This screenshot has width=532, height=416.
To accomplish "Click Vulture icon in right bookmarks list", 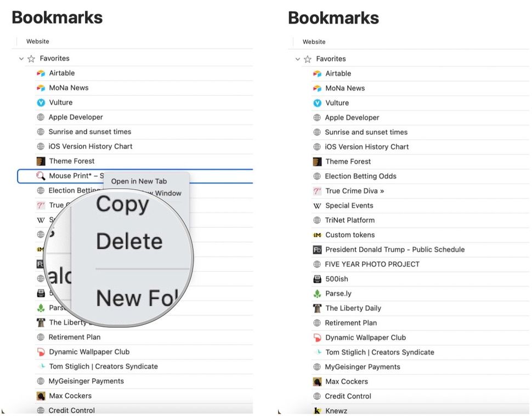I will tap(317, 102).
